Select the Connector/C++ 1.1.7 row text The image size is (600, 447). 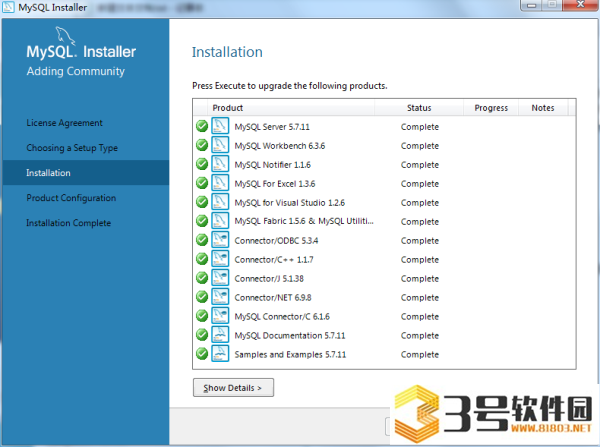pos(274,260)
